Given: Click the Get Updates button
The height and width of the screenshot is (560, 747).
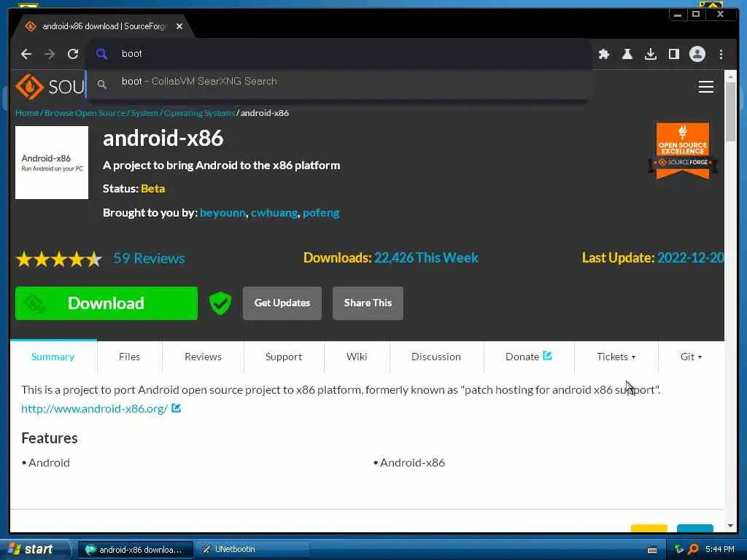Looking at the screenshot, I should (x=282, y=303).
